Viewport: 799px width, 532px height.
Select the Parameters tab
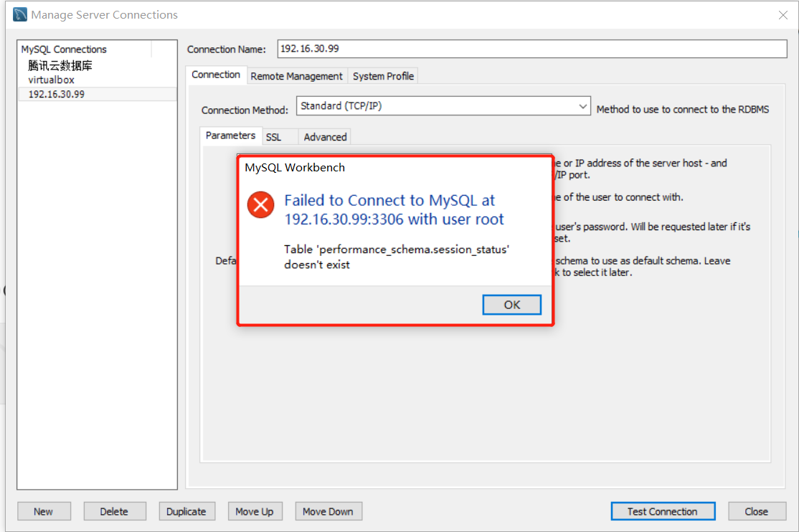tap(230, 135)
